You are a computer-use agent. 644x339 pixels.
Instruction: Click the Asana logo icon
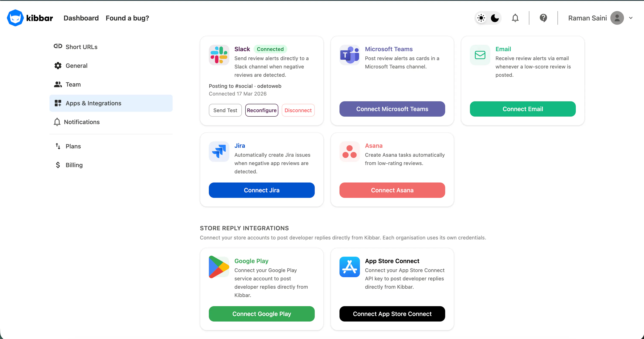(349, 152)
